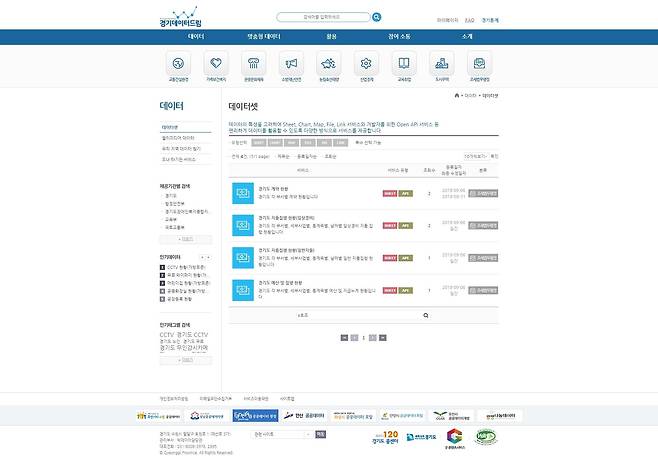Screen dimensions: 658x456
Task: Click the magnifier icon beside the top search box
Action: click(376, 17)
